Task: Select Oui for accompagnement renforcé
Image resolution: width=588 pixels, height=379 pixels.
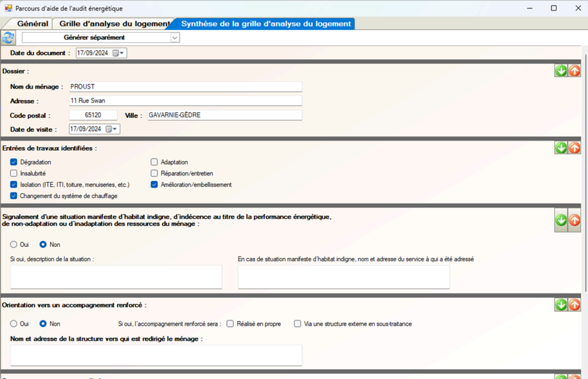Action: 14,324
